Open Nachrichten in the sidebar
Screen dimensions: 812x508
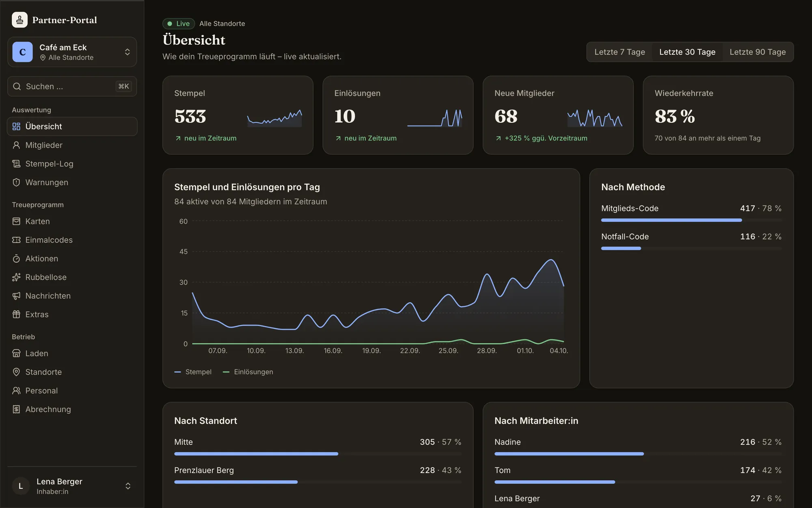(72, 296)
